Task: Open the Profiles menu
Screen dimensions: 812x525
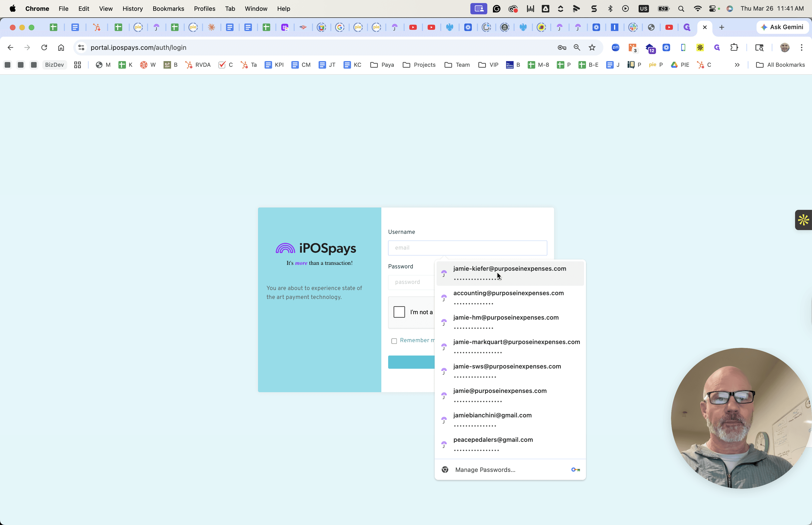Action: pyautogui.click(x=204, y=8)
